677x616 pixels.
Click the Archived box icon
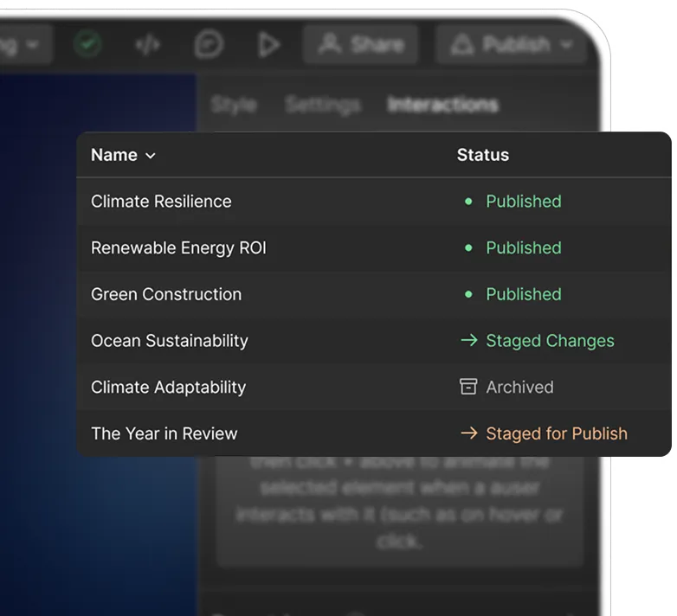(468, 387)
